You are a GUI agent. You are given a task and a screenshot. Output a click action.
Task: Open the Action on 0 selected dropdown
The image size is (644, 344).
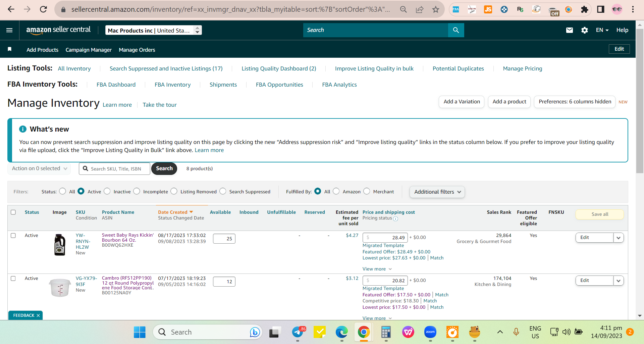[x=40, y=168]
